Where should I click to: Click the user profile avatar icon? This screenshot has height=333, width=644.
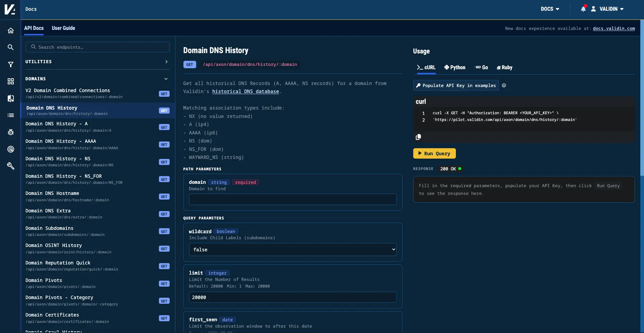tap(593, 9)
